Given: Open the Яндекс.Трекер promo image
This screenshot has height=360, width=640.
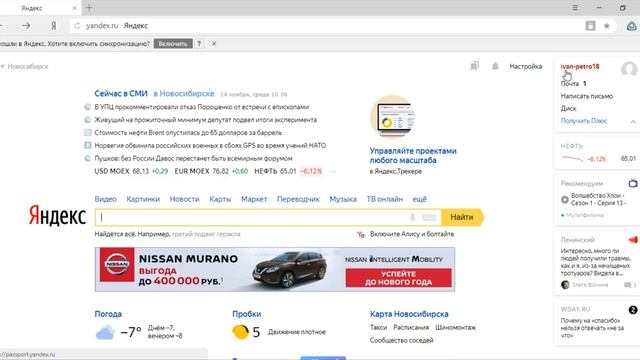Looking at the screenshot, I should pyautogui.click(x=392, y=118).
